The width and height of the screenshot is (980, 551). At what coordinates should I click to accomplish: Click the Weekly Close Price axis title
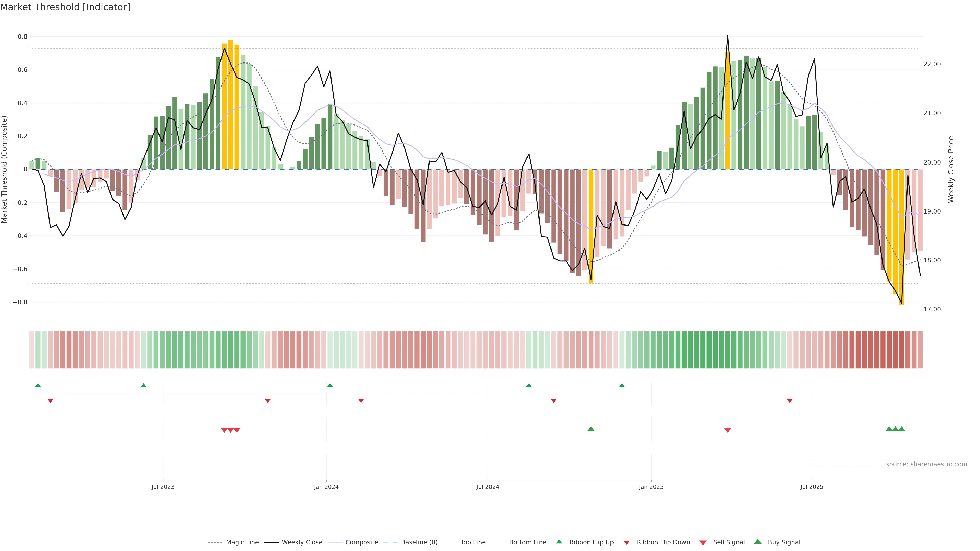coord(951,169)
